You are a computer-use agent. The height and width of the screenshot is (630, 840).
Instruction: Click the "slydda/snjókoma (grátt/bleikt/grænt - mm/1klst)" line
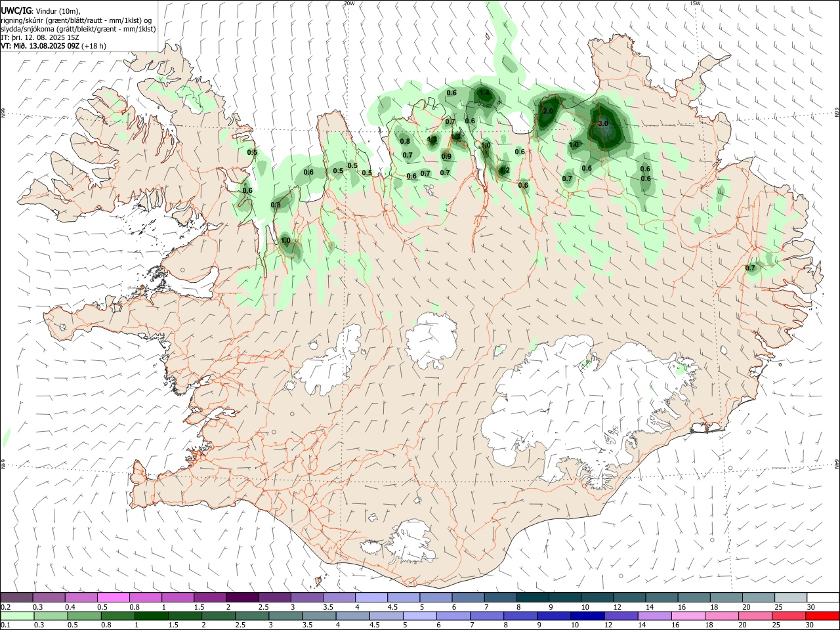pos(78,29)
